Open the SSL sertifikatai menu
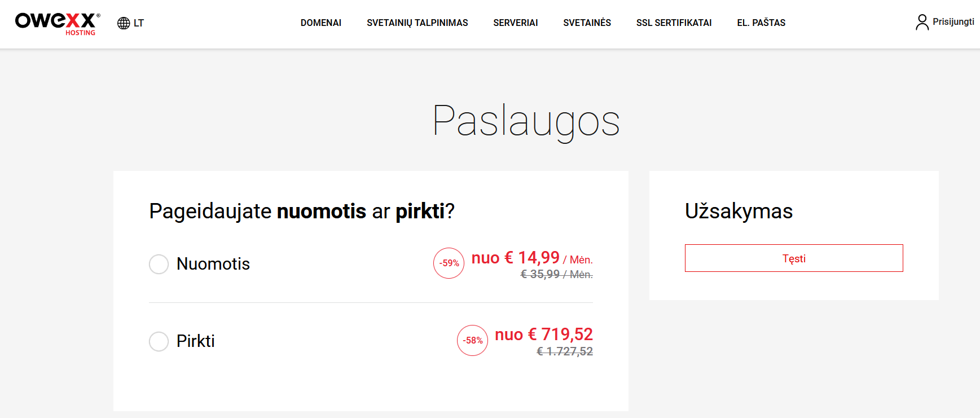The image size is (980, 418). pyautogui.click(x=674, y=23)
